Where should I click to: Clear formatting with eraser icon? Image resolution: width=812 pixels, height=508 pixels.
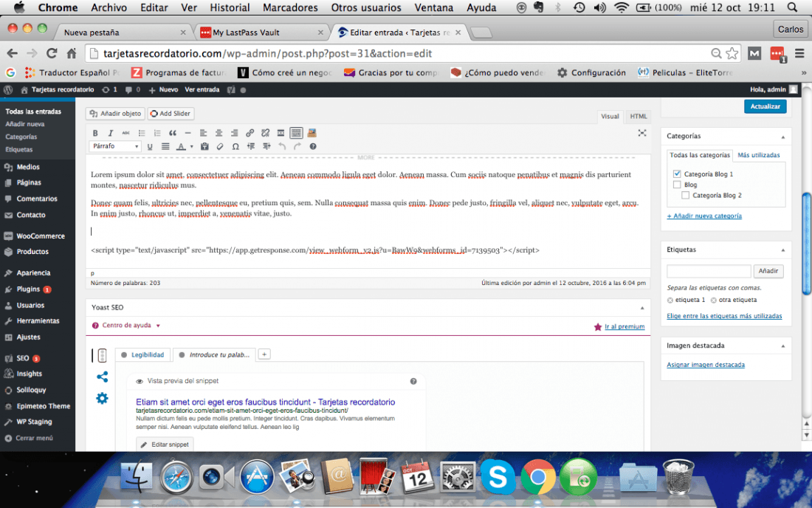pyautogui.click(x=220, y=146)
